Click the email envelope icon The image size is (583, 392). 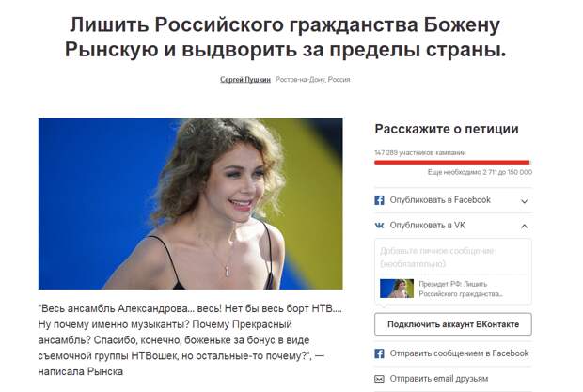[x=379, y=379]
